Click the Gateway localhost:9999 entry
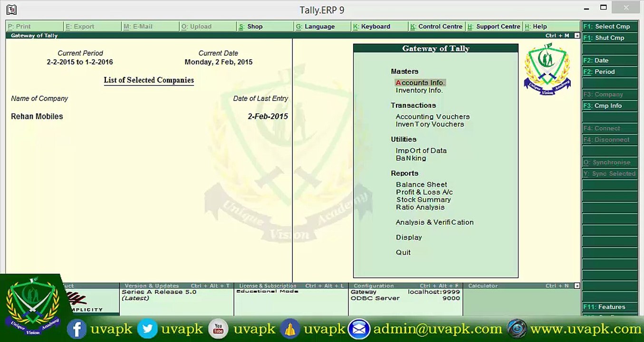This screenshot has height=342, width=644. 405,292
